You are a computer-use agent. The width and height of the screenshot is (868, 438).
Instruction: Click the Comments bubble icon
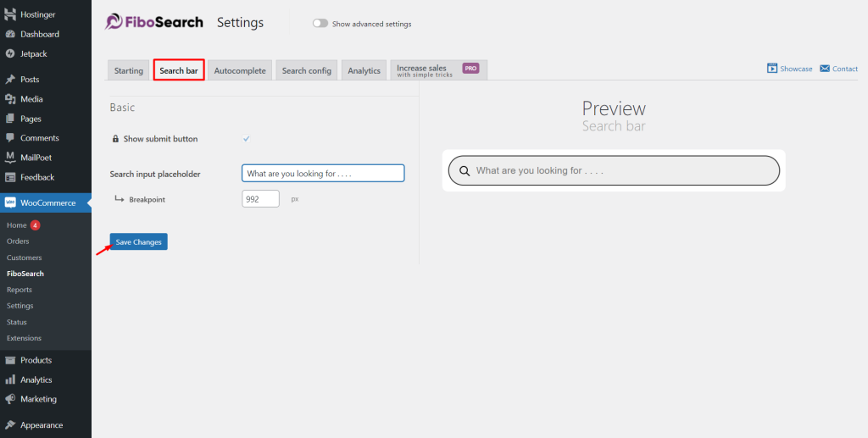tap(10, 138)
